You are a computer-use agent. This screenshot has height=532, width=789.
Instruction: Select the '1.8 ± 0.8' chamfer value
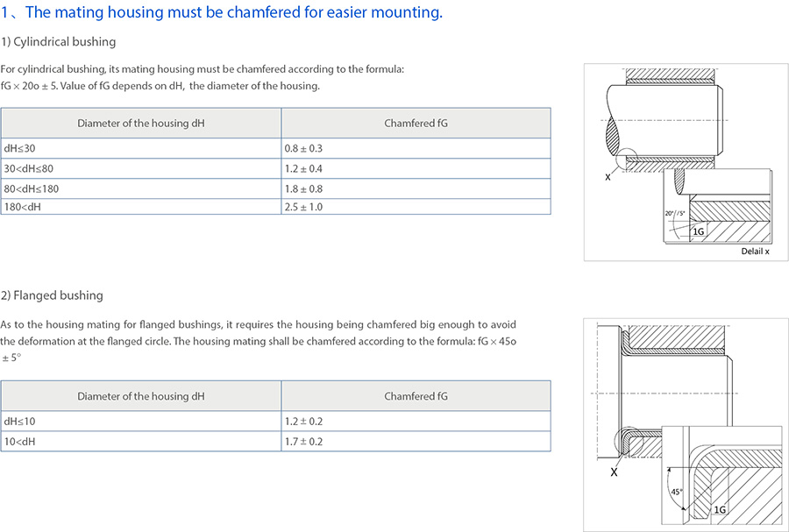pyautogui.click(x=303, y=188)
